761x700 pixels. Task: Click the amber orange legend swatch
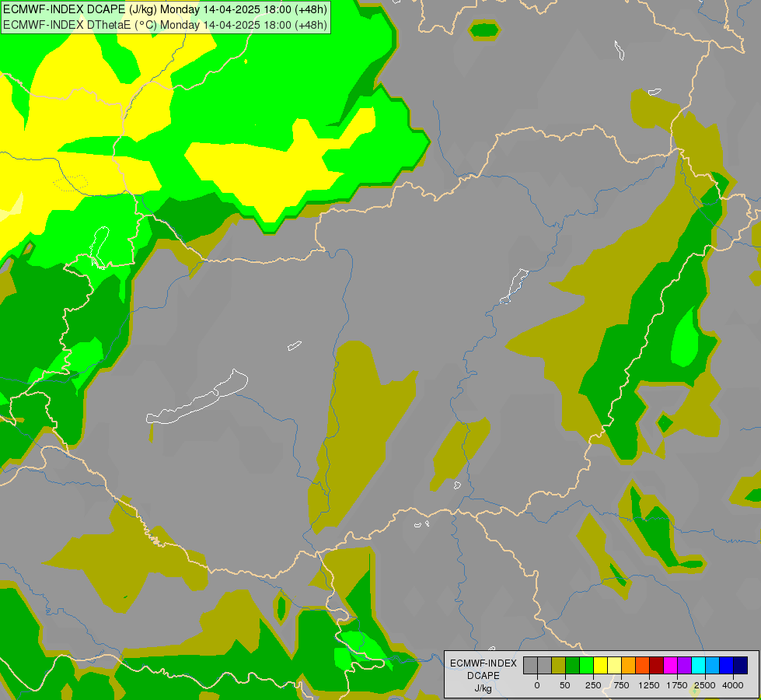[628, 665]
